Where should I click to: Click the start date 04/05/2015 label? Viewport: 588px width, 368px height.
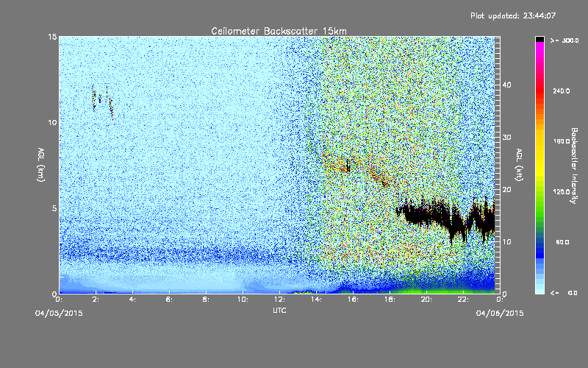click(x=59, y=314)
